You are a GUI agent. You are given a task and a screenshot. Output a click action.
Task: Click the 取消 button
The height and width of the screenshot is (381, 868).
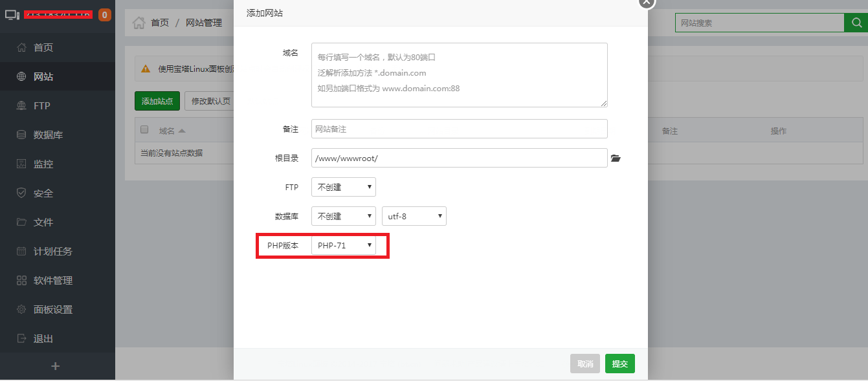(584, 364)
